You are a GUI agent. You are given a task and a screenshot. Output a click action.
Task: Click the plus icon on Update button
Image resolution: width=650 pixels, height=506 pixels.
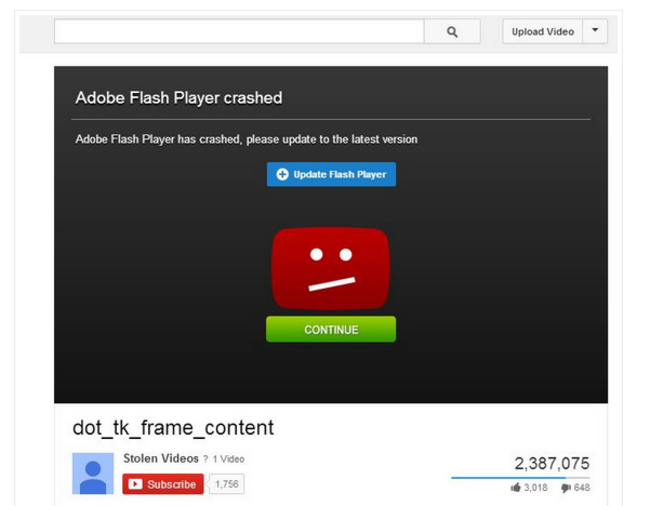tap(282, 174)
